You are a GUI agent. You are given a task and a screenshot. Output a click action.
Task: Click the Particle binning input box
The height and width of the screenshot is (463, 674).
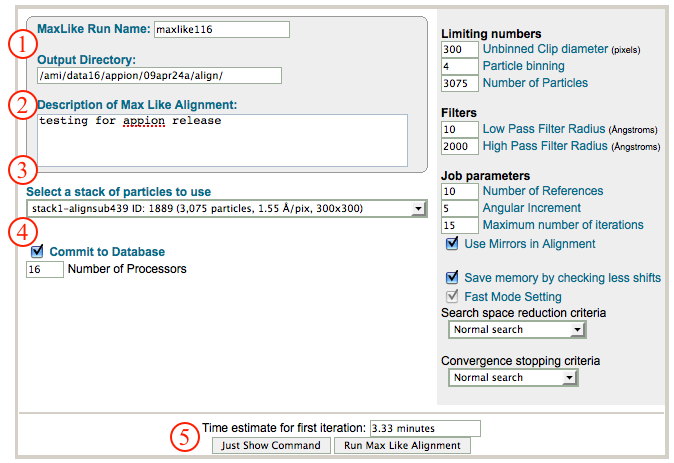459,66
